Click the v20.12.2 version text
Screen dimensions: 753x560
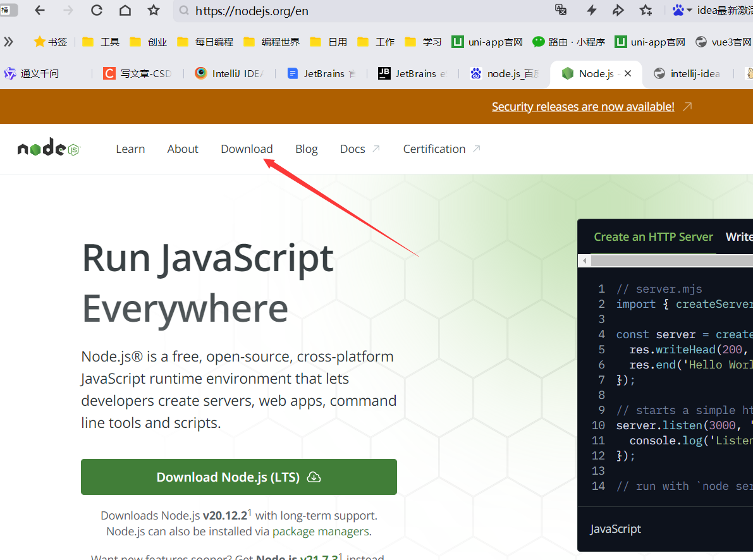click(x=224, y=515)
